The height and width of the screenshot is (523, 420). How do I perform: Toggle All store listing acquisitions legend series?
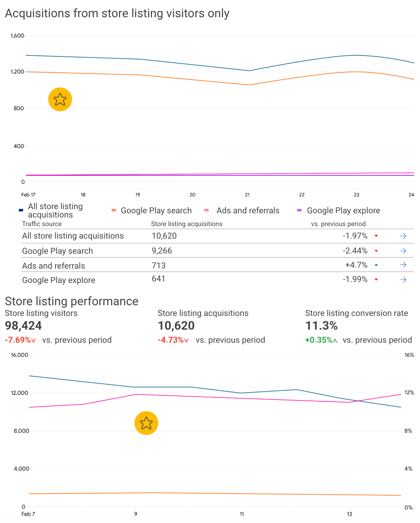[x=51, y=210]
